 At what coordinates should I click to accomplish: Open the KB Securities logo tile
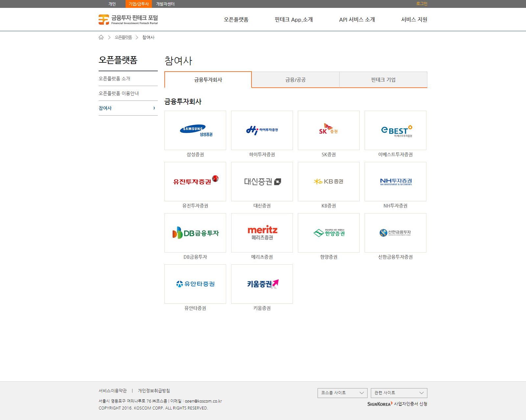[x=328, y=182]
